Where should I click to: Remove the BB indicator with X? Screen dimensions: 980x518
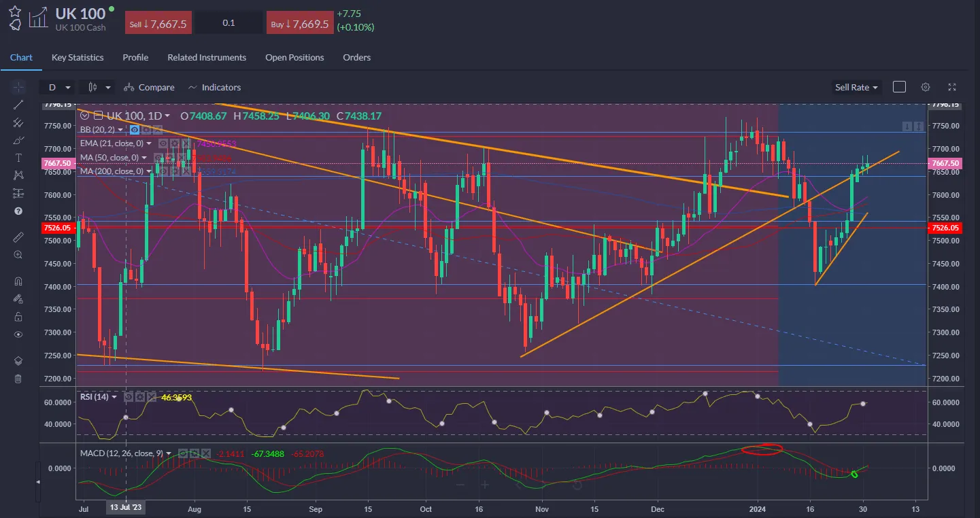click(x=158, y=130)
